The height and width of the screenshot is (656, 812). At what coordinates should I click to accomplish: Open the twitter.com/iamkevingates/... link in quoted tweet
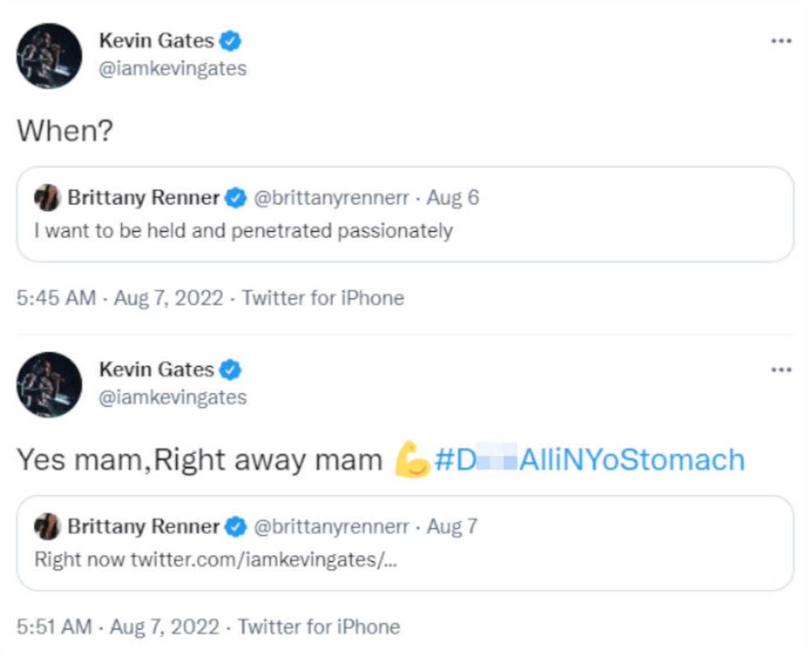point(264,559)
